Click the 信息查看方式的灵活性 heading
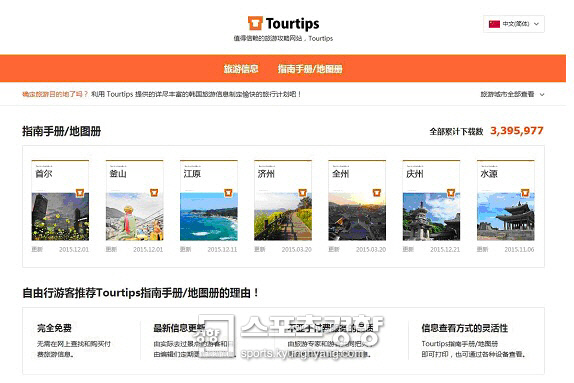Image resolution: width=574 pixels, height=383 pixels. [x=465, y=328]
